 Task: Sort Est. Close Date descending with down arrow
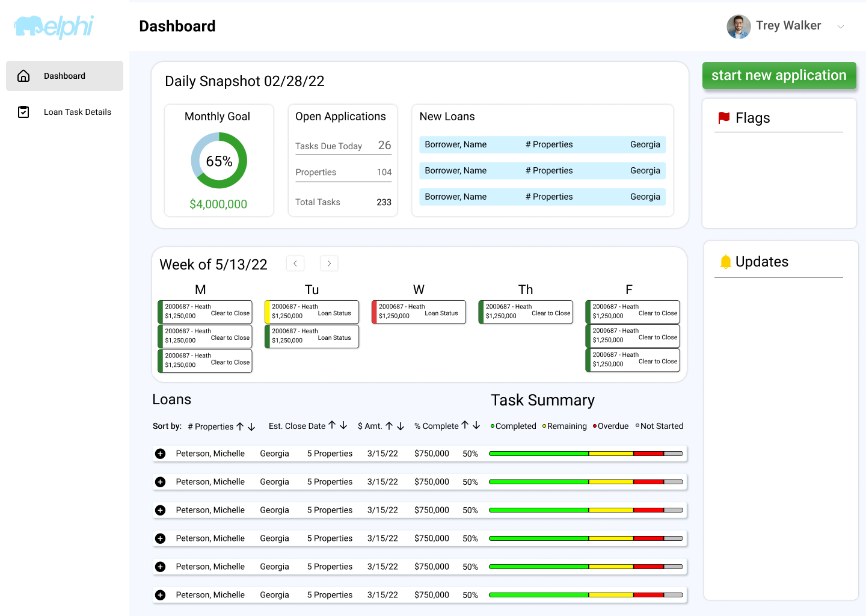(343, 425)
